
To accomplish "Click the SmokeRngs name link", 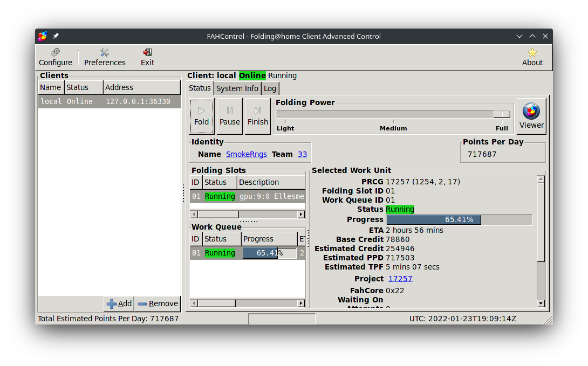I will (246, 154).
